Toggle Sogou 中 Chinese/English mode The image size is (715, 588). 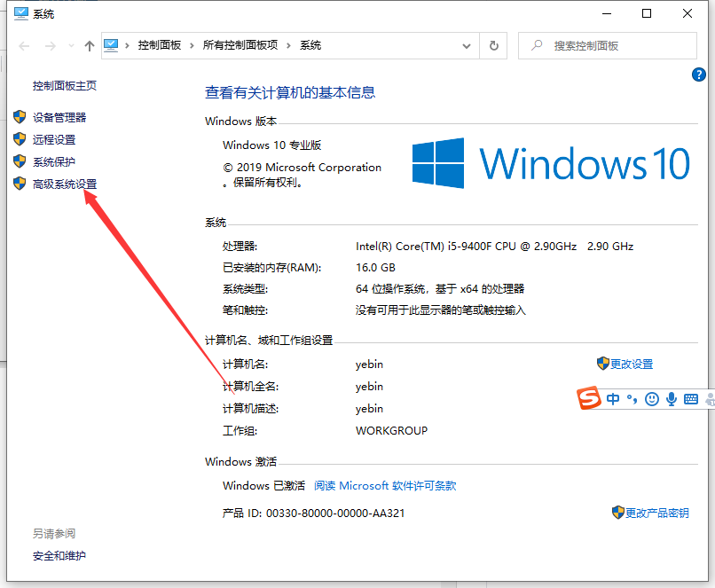tap(613, 399)
